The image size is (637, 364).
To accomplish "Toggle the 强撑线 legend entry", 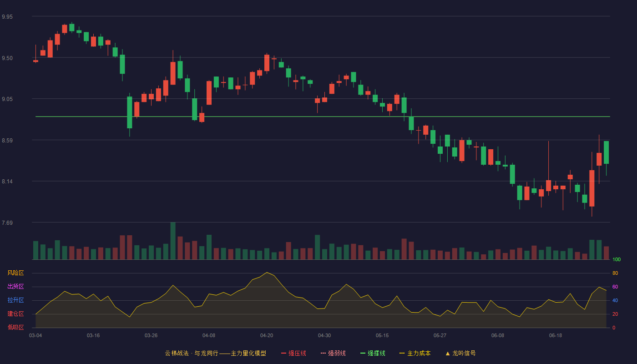I will (373, 353).
